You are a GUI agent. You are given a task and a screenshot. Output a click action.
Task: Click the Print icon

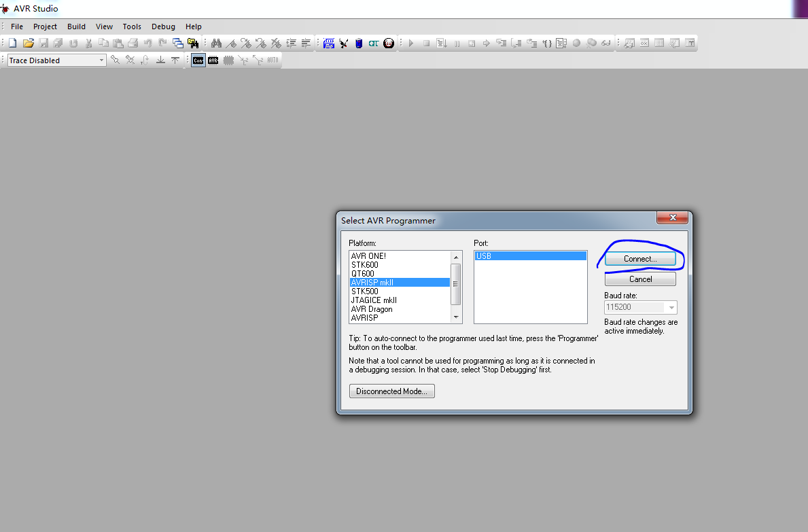coord(133,43)
